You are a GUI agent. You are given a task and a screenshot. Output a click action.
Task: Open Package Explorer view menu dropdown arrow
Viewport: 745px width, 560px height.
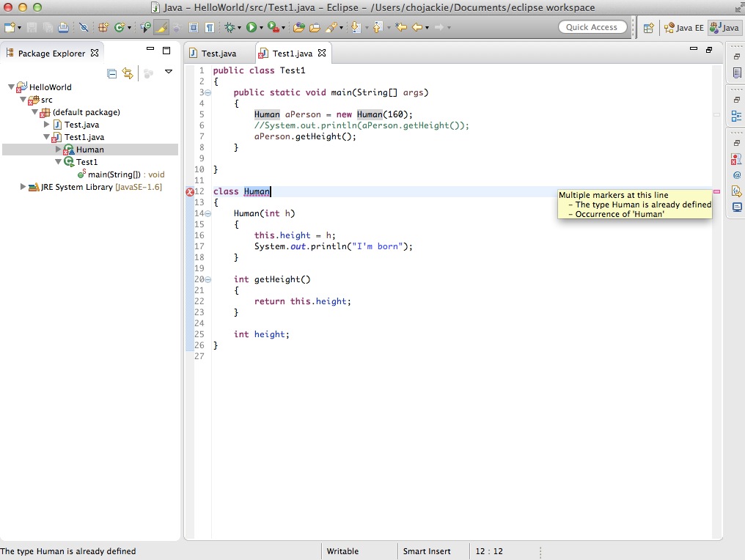169,72
